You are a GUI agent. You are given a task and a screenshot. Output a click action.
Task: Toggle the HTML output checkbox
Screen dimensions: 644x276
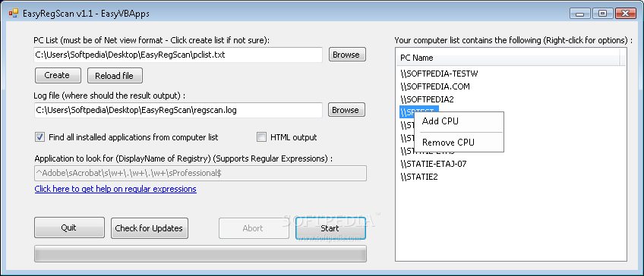(261, 137)
